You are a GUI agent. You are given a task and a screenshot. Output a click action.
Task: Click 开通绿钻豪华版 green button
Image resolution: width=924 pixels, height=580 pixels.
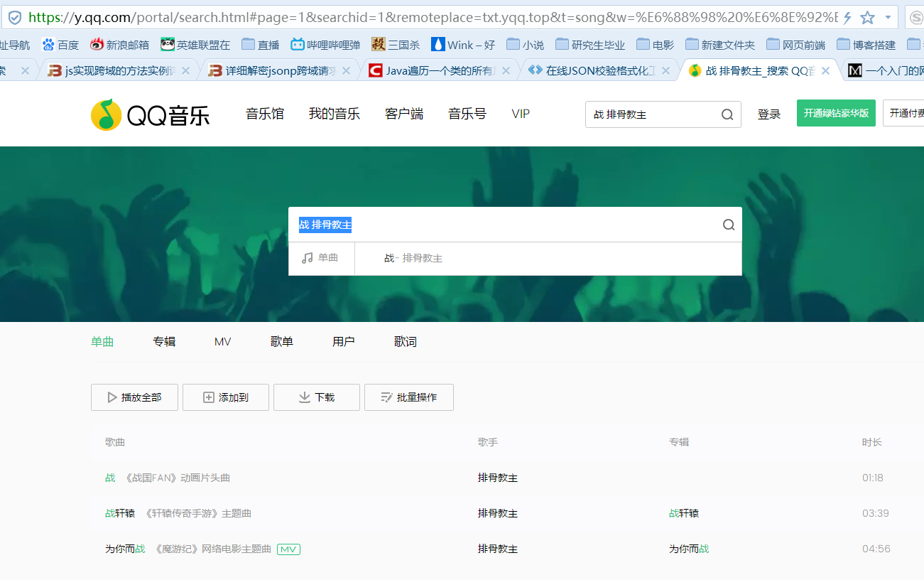pyautogui.click(x=836, y=113)
